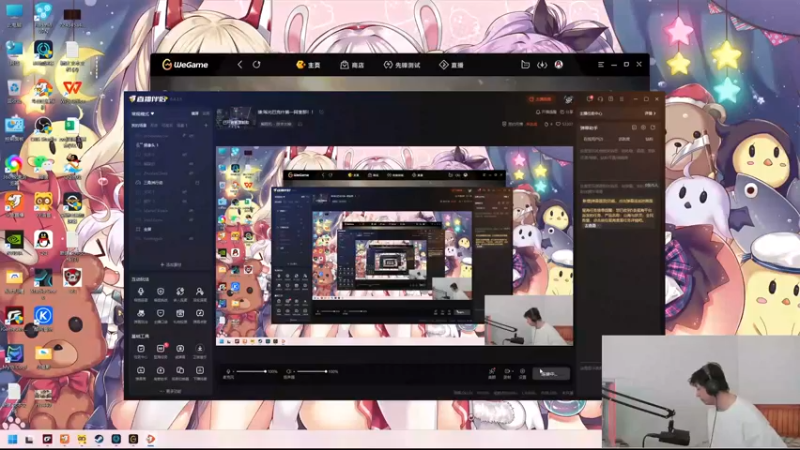
Task: Select the blue K music desktop icon
Action: [43, 318]
